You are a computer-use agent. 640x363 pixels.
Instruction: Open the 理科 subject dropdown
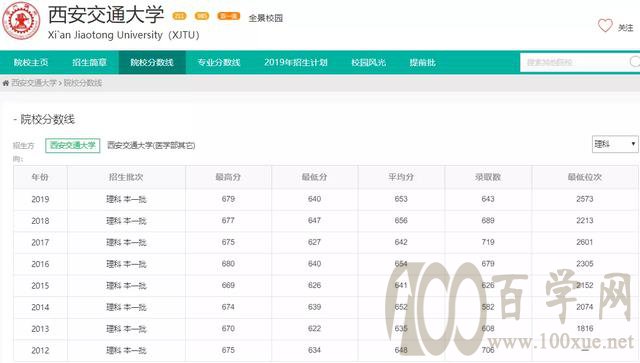pyautogui.click(x=615, y=144)
